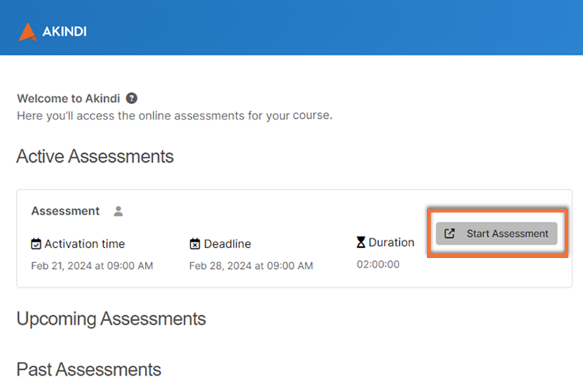The image size is (583, 392).
Task: Select the Active Assessments heading
Action: click(95, 156)
